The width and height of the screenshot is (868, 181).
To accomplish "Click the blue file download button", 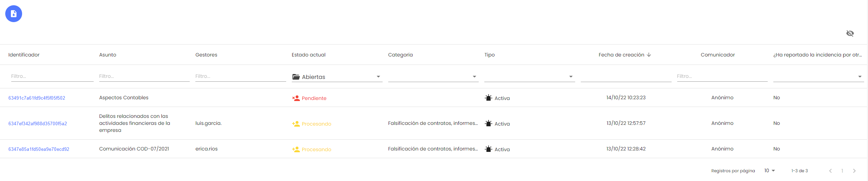I will click(x=14, y=14).
